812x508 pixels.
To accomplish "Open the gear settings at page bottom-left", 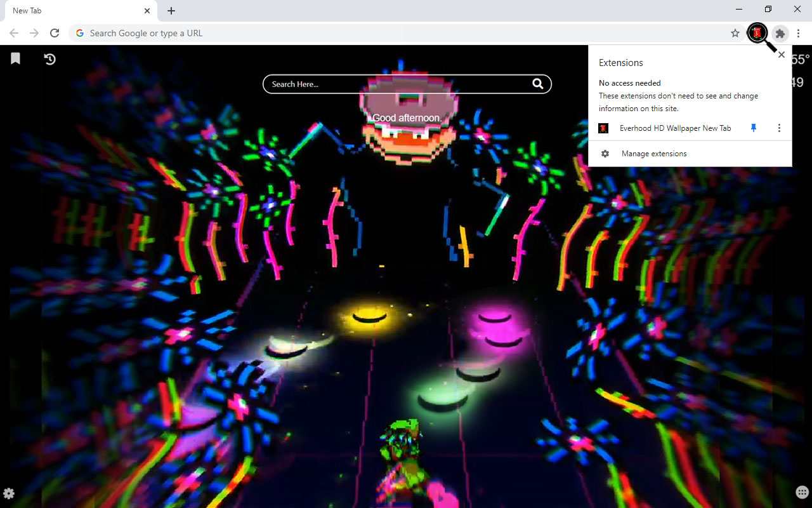I will click(x=9, y=493).
